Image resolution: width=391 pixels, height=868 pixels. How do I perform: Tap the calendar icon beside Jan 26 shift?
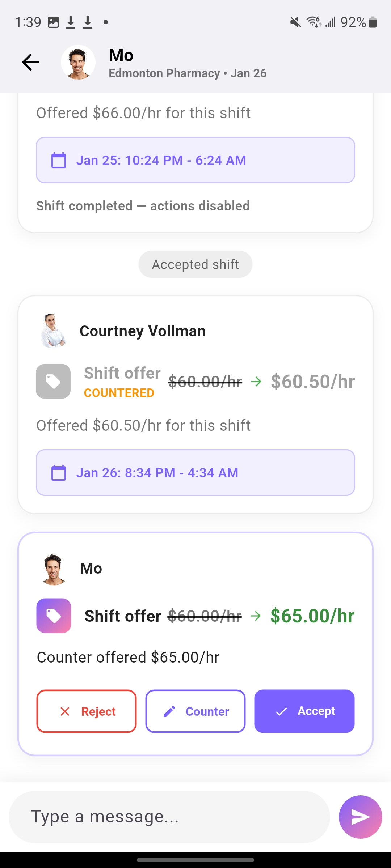point(59,472)
